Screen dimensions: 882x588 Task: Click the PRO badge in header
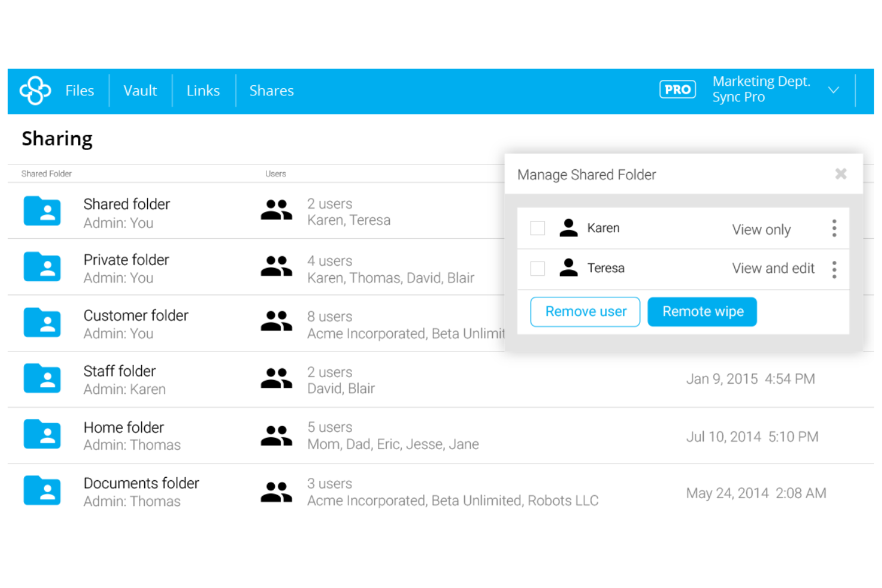(677, 89)
